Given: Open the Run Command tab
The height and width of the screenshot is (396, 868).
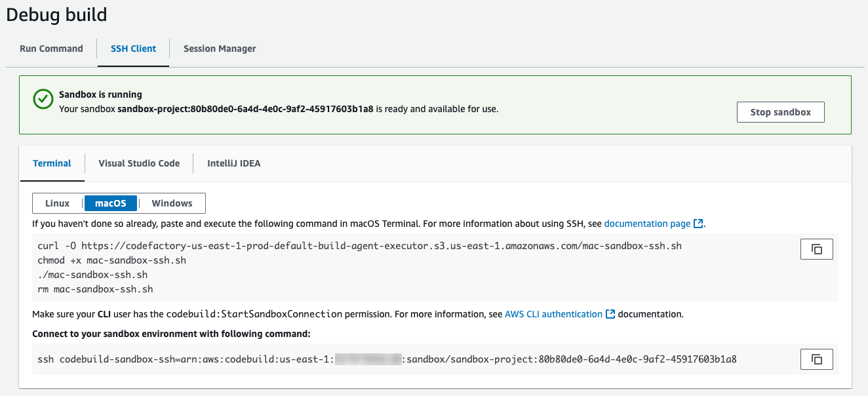Looking at the screenshot, I should click(x=51, y=49).
